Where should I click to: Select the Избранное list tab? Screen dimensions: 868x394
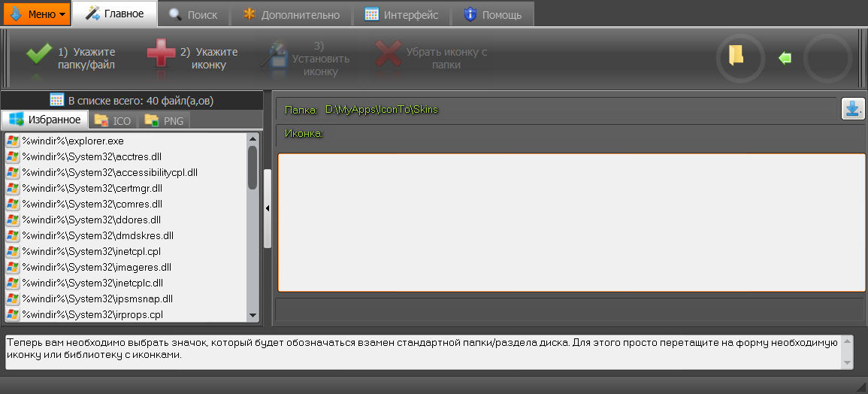click(44, 120)
